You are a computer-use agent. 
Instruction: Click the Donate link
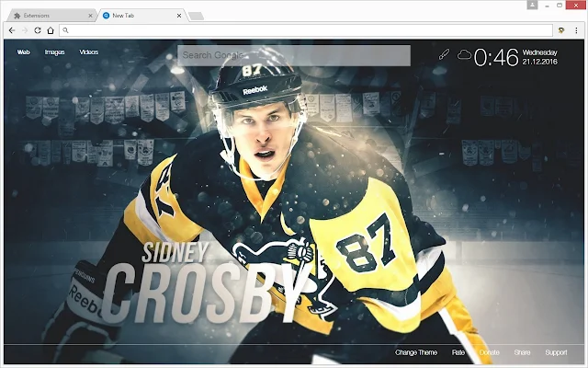490,352
